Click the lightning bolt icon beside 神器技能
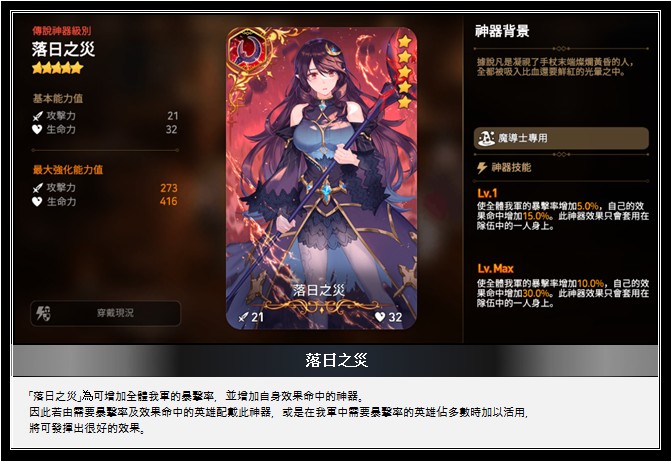The height and width of the screenshot is (461, 671). 482,167
